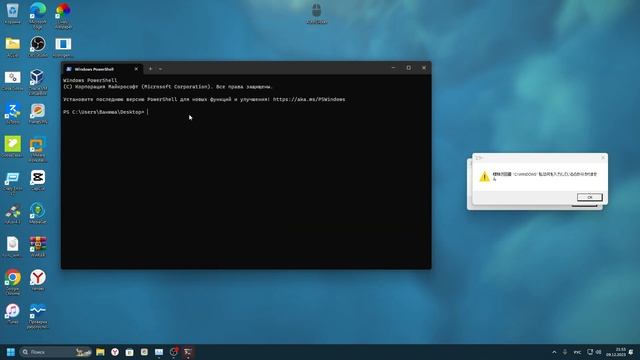Select the OBS Studio desktop shortcut
This screenshot has height=360, width=640.
(x=38, y=46)
